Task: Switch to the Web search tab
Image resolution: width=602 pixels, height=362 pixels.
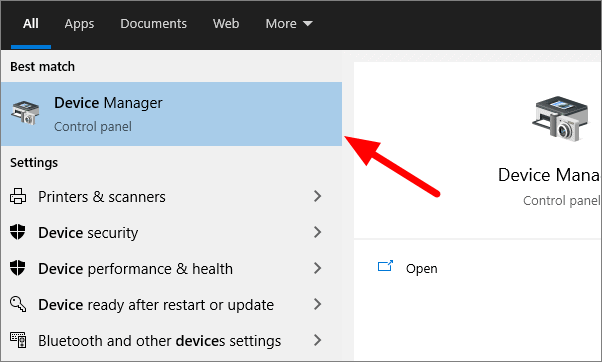Action: point(226,24)
